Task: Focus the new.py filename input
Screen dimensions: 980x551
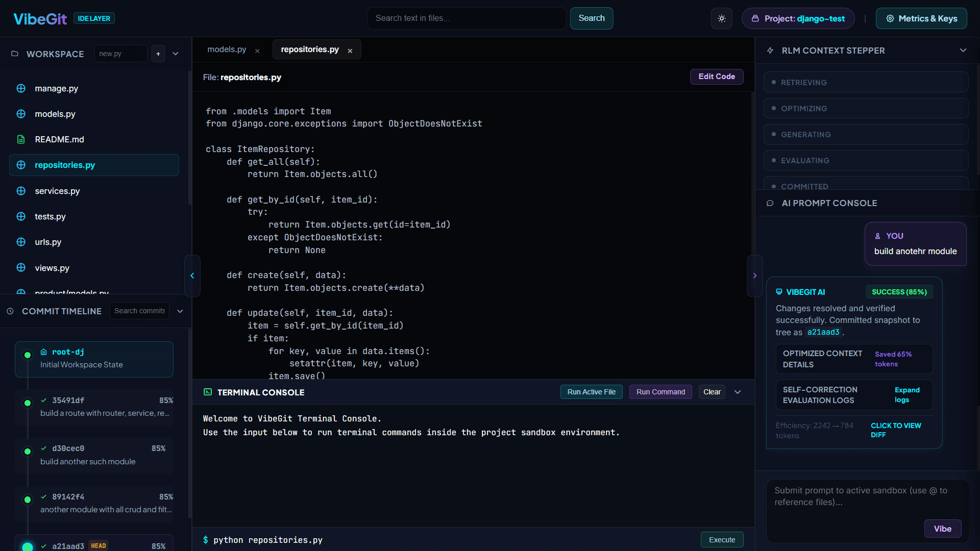Action: (x=120, y=54)
